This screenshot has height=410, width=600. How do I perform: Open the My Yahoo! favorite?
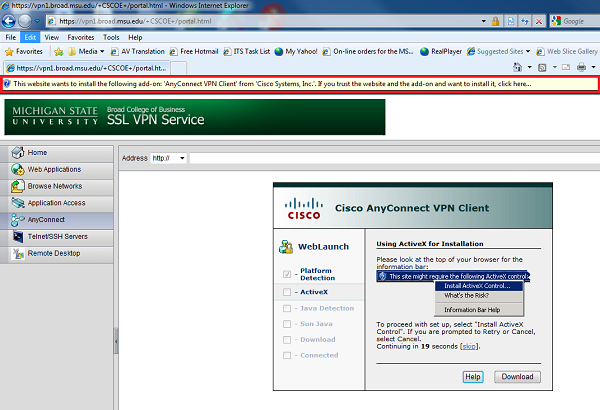(x=296, y=51)
